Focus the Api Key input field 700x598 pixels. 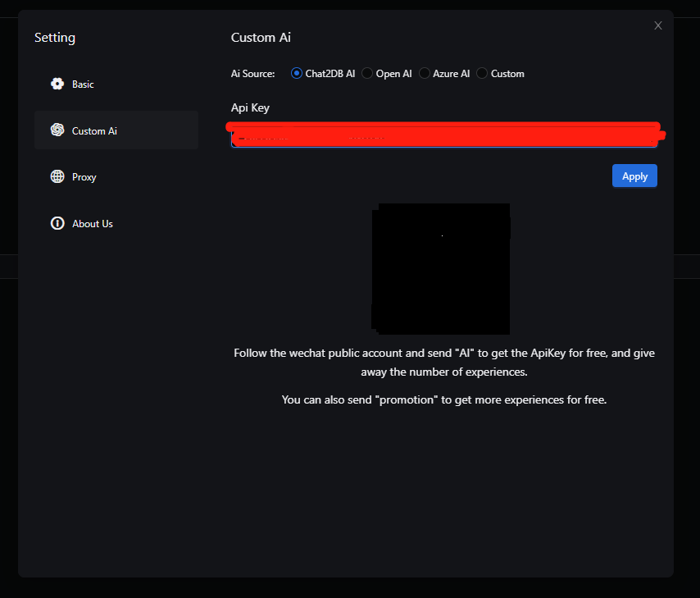point(444,136)
